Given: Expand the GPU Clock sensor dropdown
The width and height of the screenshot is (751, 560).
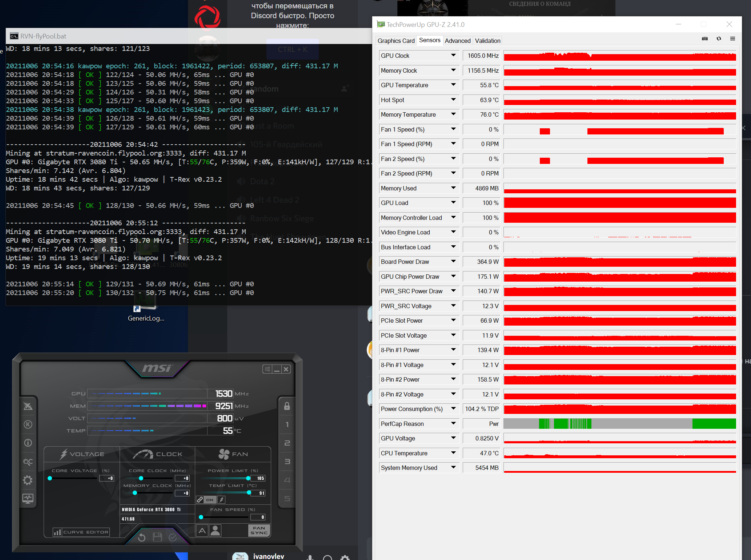Looking at the screenshot, I should [453, 55].
